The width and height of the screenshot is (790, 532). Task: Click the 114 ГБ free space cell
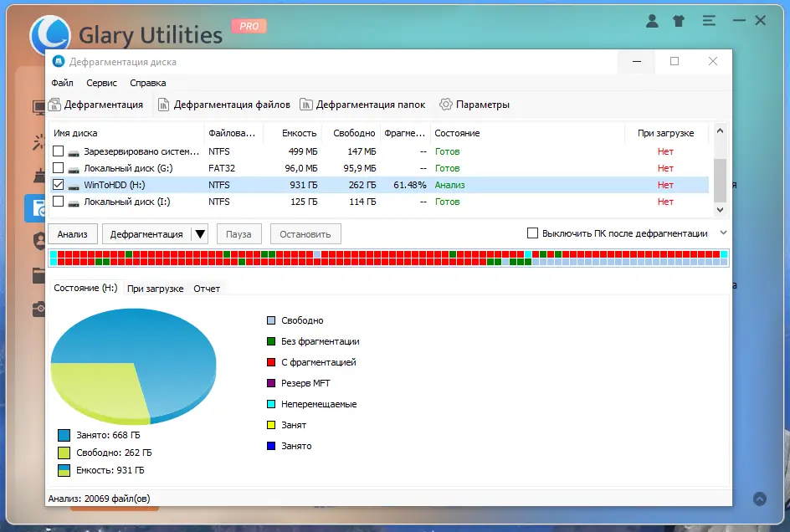tap(362, 202)
